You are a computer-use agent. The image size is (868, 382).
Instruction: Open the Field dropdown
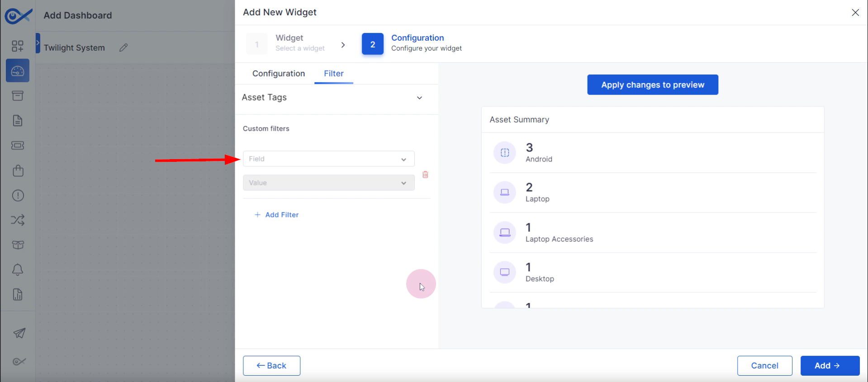pos(329,159)
